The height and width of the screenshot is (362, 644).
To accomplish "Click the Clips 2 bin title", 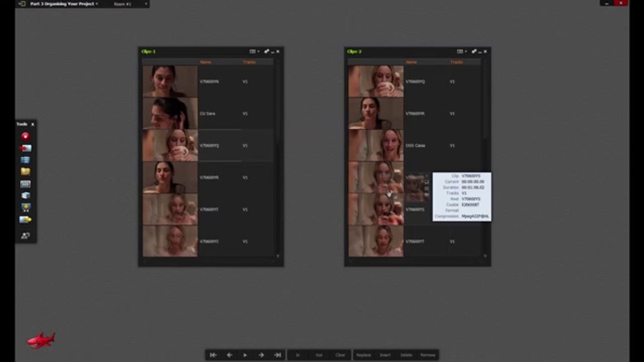I will [354, 51].
